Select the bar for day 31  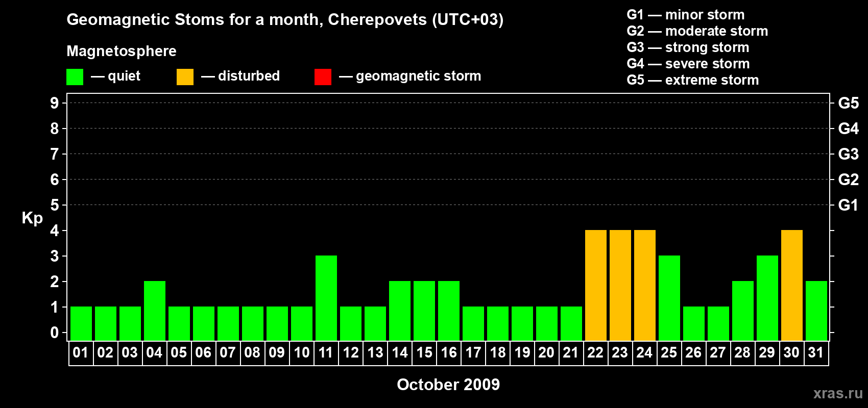point(816,311)
